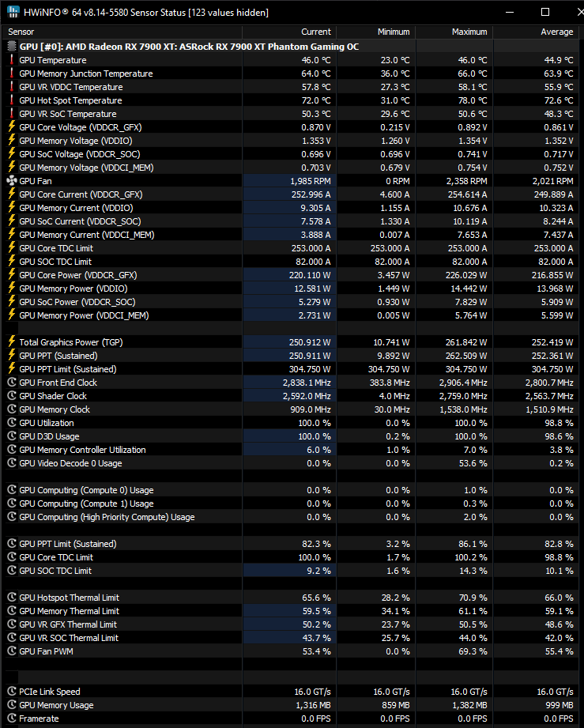Click the 0.703 V current VDDCI_MEM voltage value
584x728 pixels.
pos(316,168)
